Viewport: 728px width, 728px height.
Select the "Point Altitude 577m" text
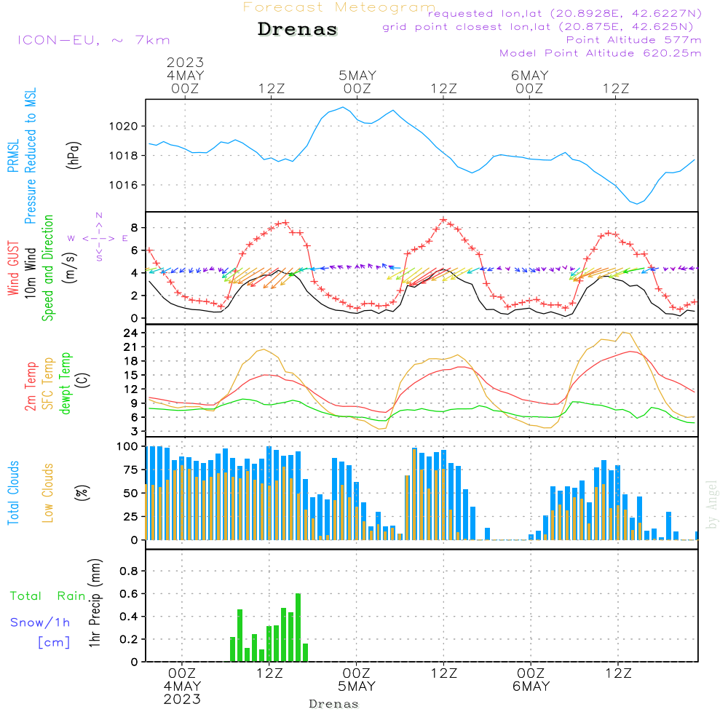click(x=633, y=40)
